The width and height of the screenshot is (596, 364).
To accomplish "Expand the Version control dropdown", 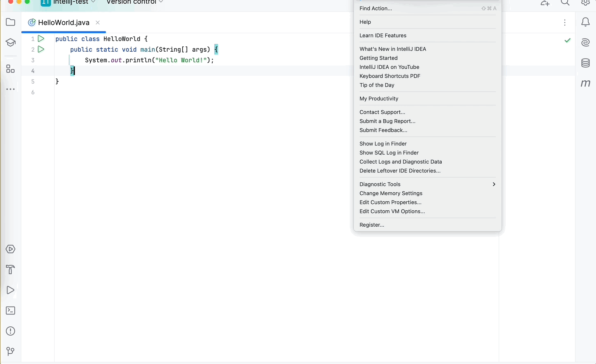I will point(135,2).
